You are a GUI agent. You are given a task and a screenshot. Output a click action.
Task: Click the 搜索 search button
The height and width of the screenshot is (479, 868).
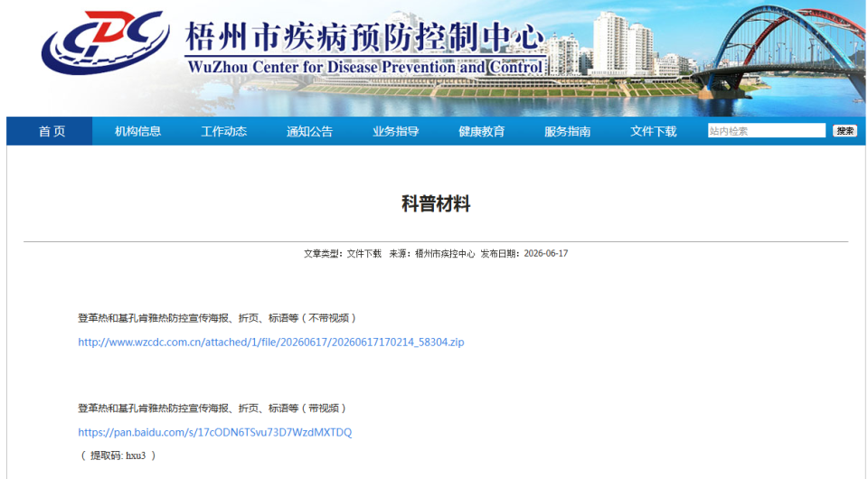click(844, 130)
